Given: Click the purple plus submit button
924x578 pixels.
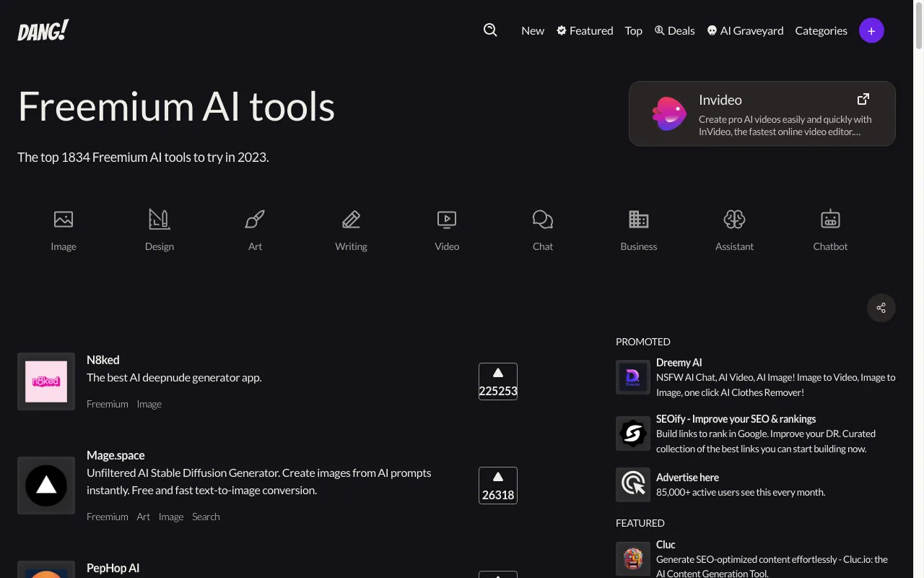Looking at the screenshot, I should tap(871, 30).
